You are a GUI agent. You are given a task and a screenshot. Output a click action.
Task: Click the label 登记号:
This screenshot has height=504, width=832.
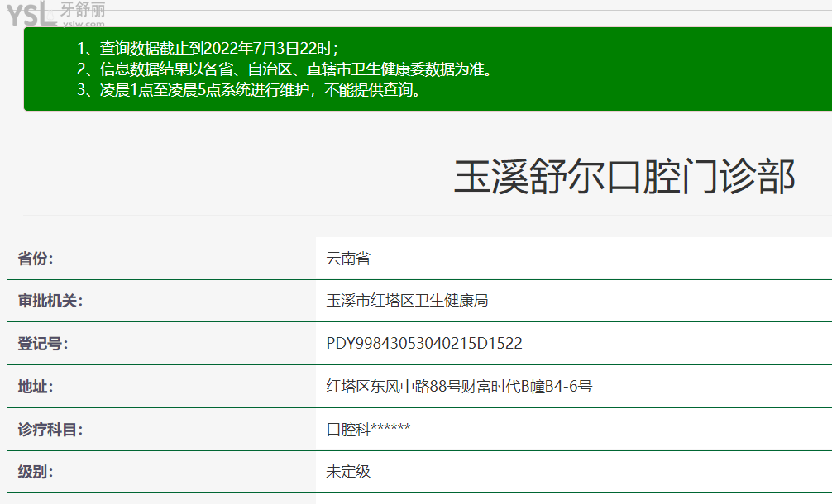pos(43,344)
